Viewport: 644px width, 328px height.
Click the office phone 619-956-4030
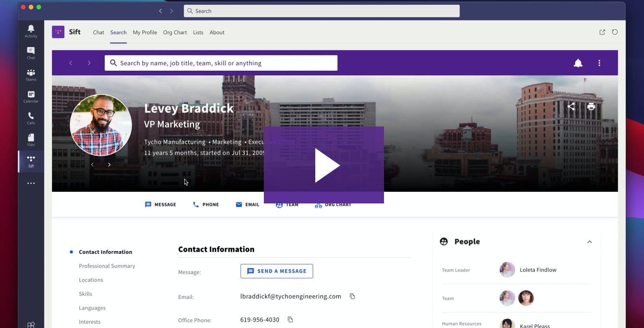[x=260, y=320]
